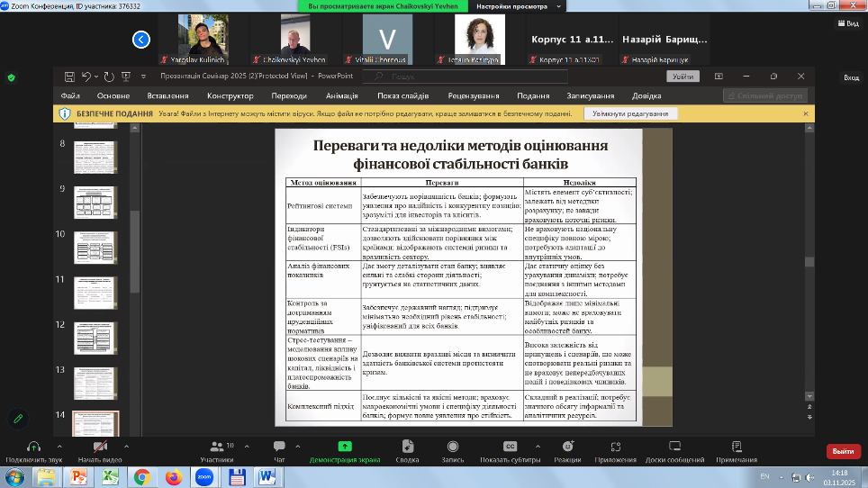Open the Zoom chat panel
The image size is (868, 488).
279,447
